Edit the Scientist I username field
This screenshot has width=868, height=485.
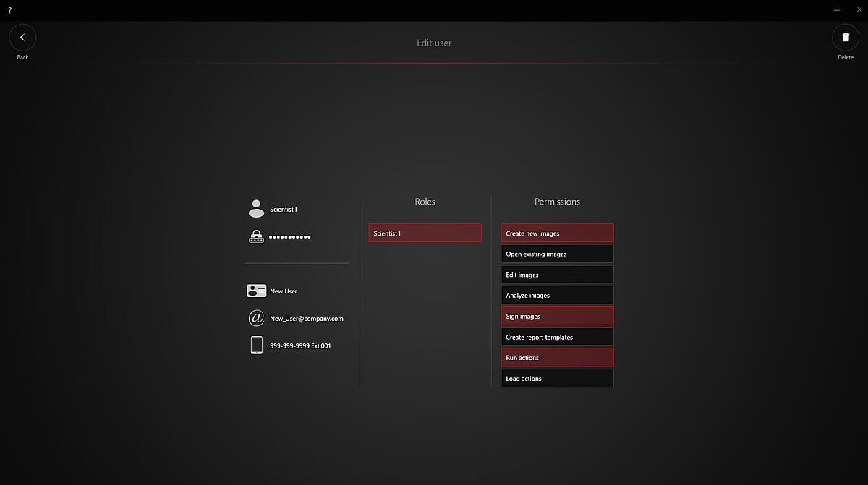click(284, 210)
